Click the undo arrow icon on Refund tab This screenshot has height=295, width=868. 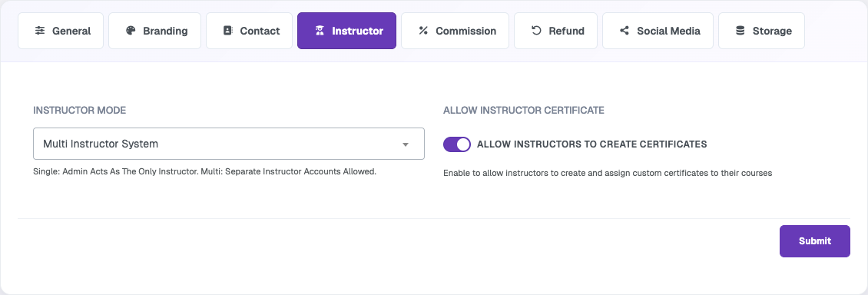[x=536, y=31]
